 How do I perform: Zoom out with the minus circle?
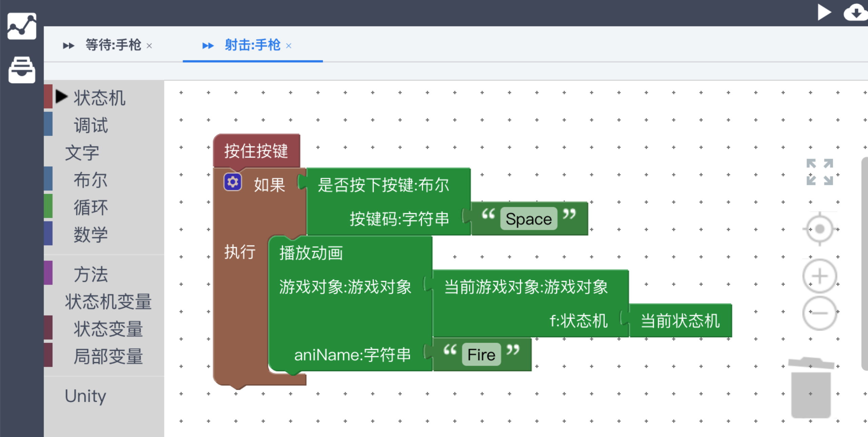coord(820,313)
